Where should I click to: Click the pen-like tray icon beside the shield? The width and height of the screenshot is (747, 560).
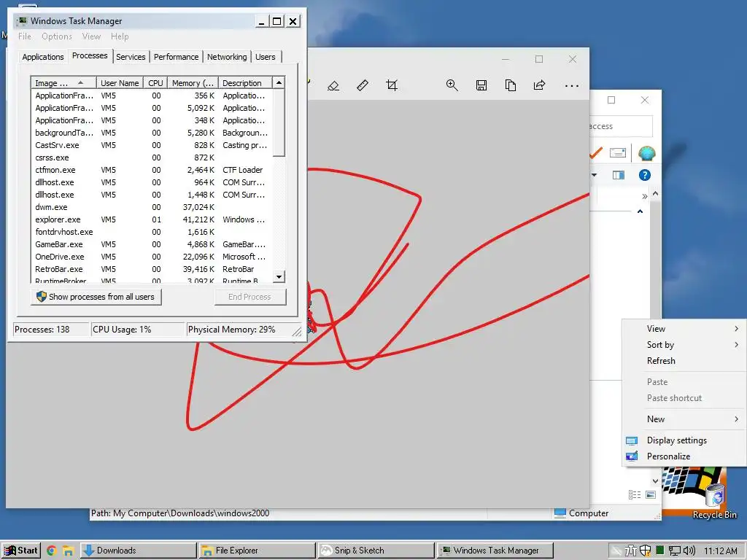631,551
